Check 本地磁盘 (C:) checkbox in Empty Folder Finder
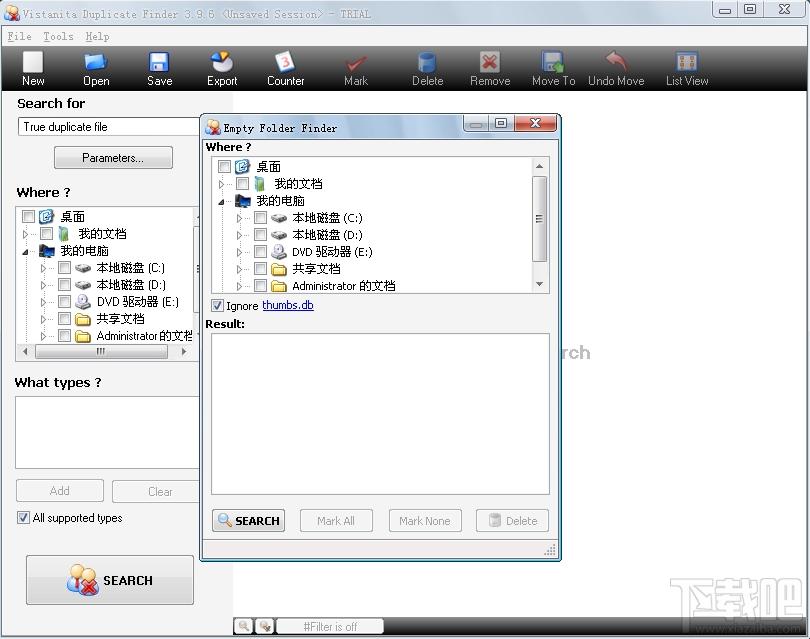The width and height of the screenshot is (810, 639). point(260,217)
